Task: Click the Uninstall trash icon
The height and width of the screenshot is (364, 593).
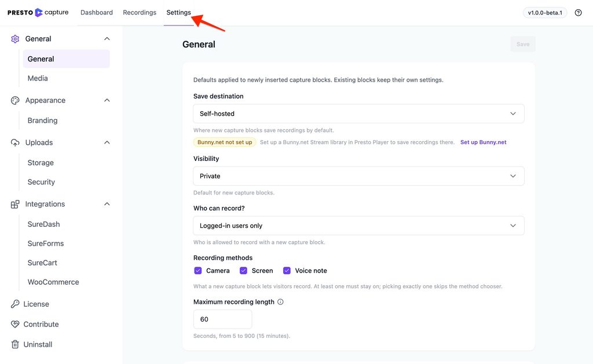Action: tap(15, 344)
